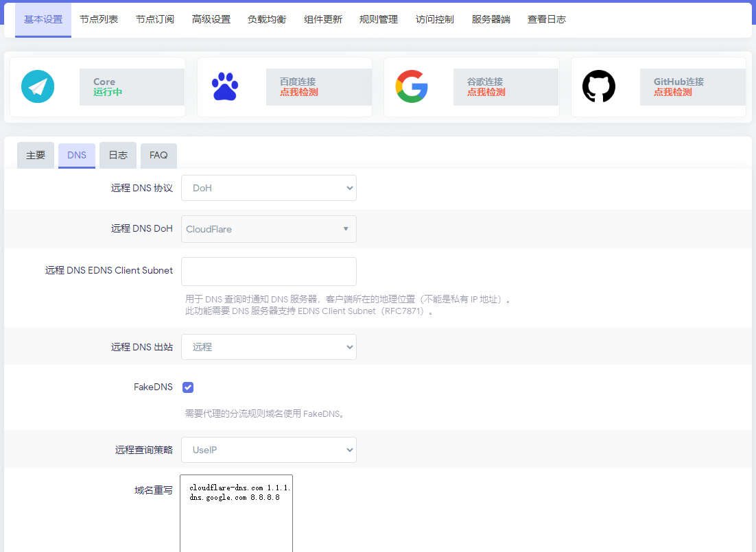
Task: Click the FakeDNS label text
Action: click(153, 387)
